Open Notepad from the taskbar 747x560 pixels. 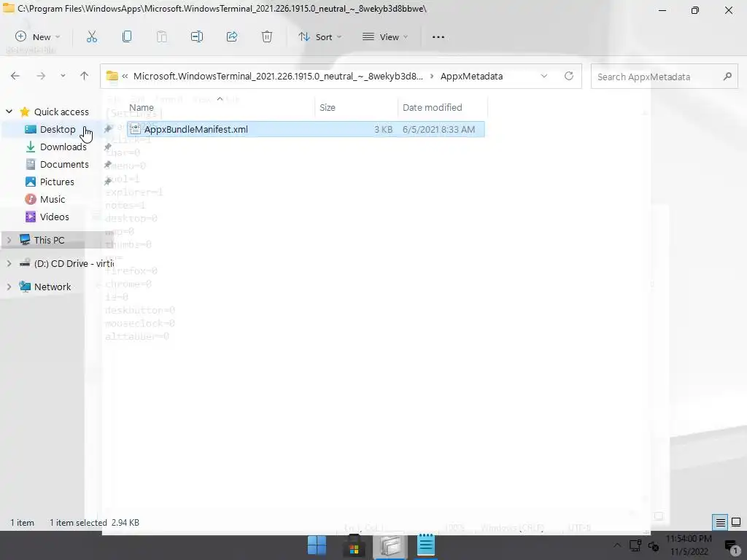tap(426, 545)
